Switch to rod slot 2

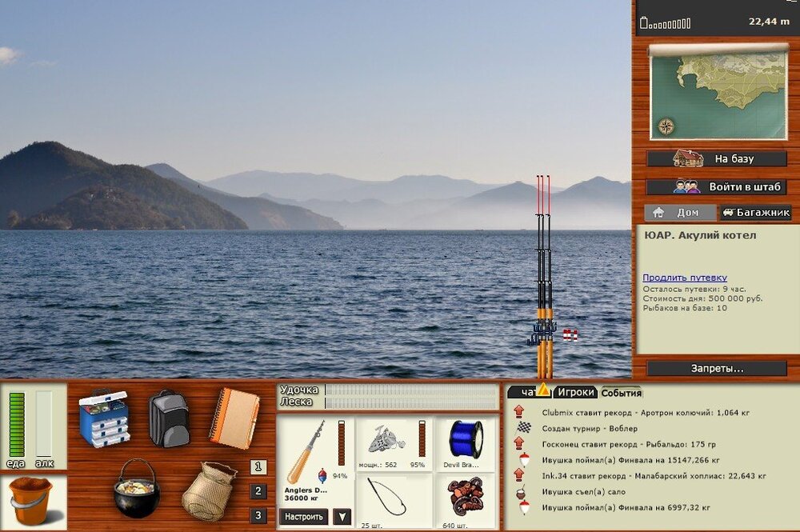258,491
